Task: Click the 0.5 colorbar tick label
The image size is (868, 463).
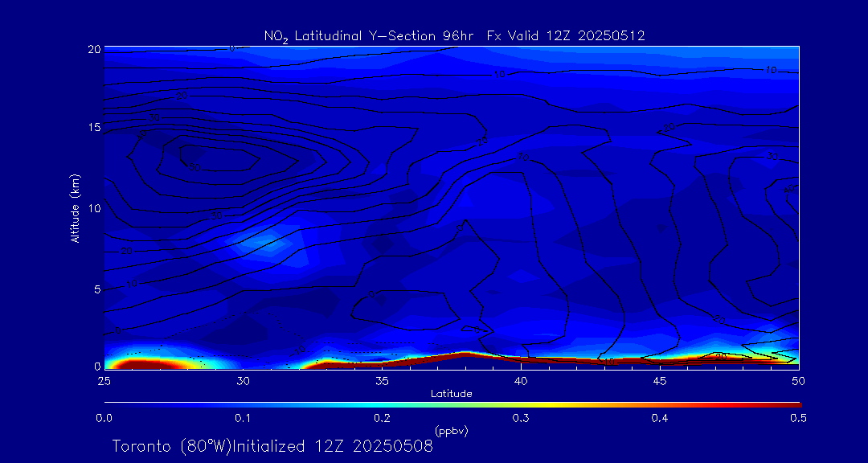Action: coord(798,418)
